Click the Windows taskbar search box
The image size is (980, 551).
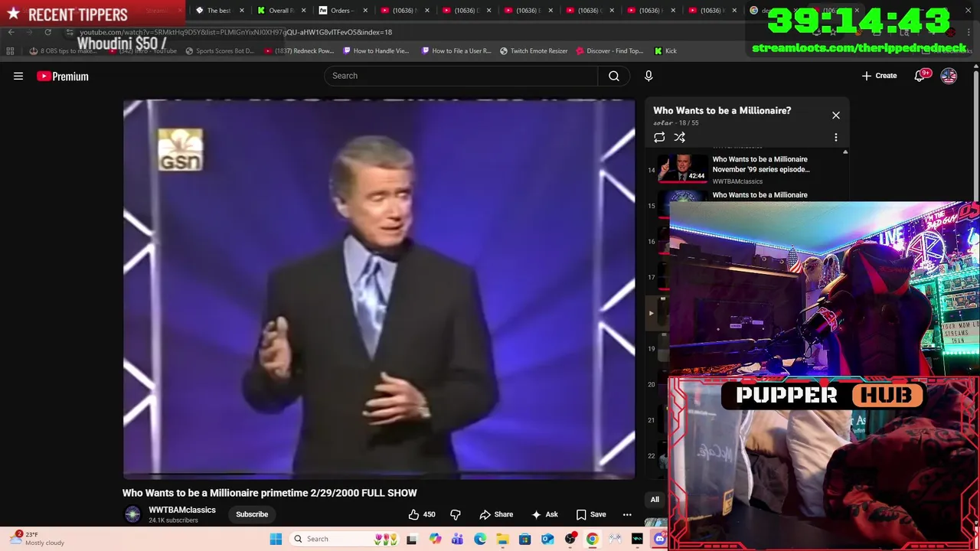tap(346, 540)
